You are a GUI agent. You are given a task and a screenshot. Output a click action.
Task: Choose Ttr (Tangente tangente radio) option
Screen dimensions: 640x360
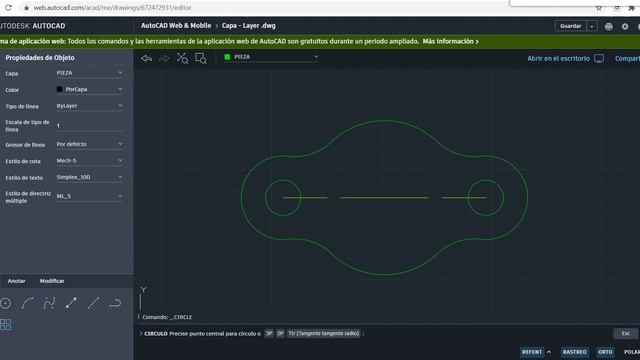[324, 333]
